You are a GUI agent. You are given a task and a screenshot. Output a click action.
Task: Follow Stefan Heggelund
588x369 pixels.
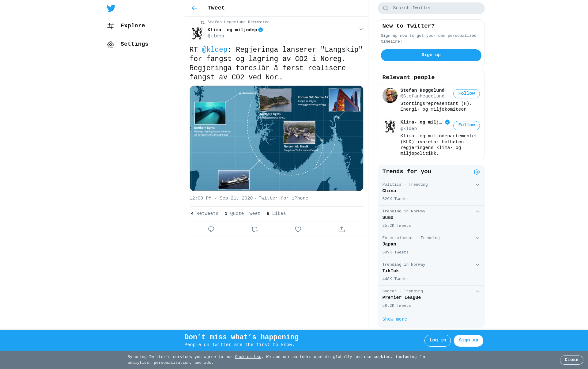coord(466,94)
